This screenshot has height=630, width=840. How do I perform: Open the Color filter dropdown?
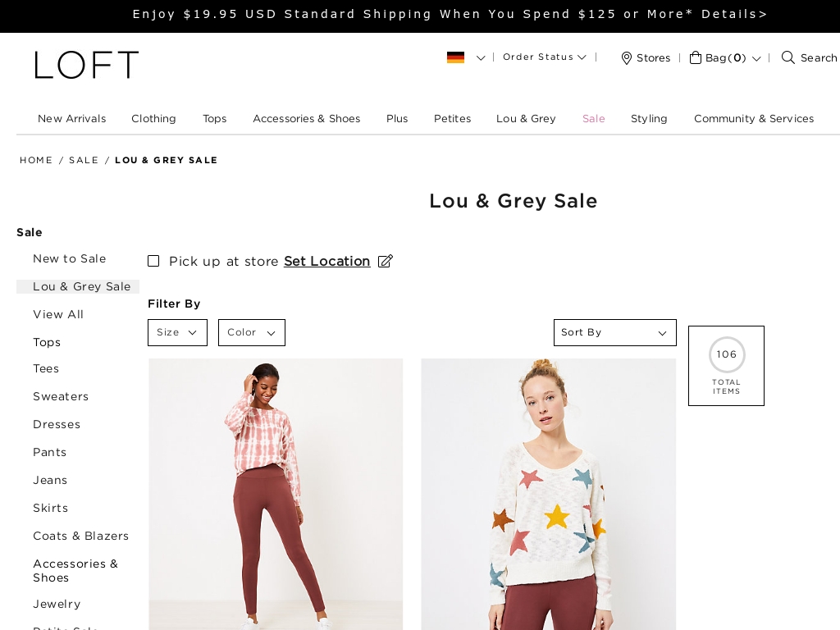(251, 332)
